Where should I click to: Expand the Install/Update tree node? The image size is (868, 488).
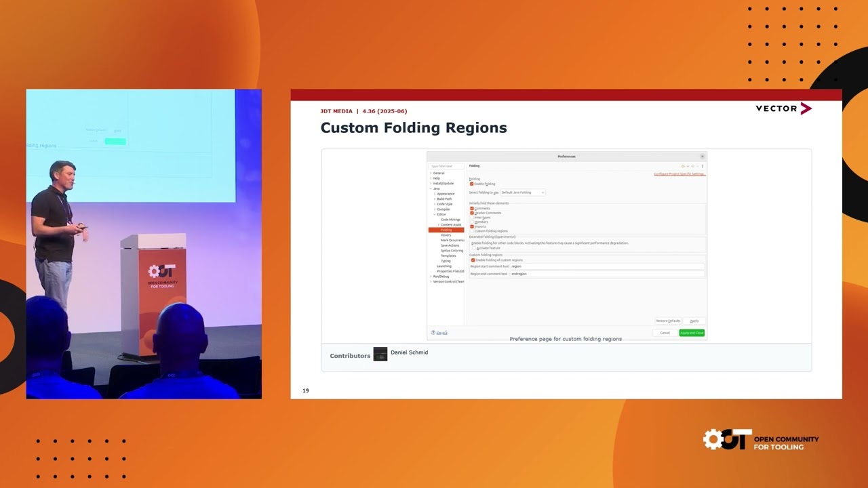coord(431,183)
